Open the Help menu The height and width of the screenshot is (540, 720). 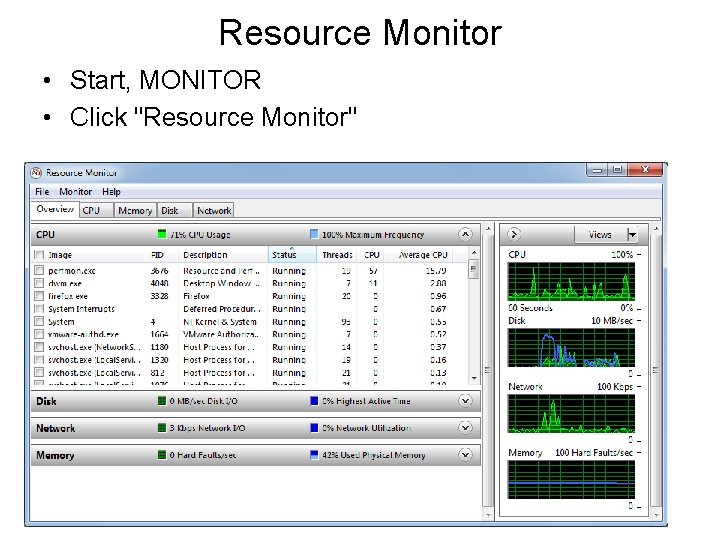click(111, 191)
